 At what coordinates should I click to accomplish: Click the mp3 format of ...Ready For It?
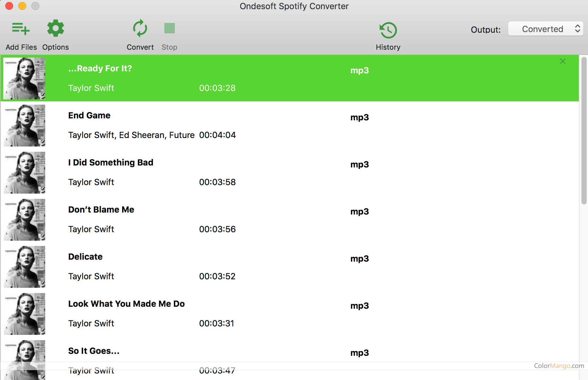click(x=359, y=71)
